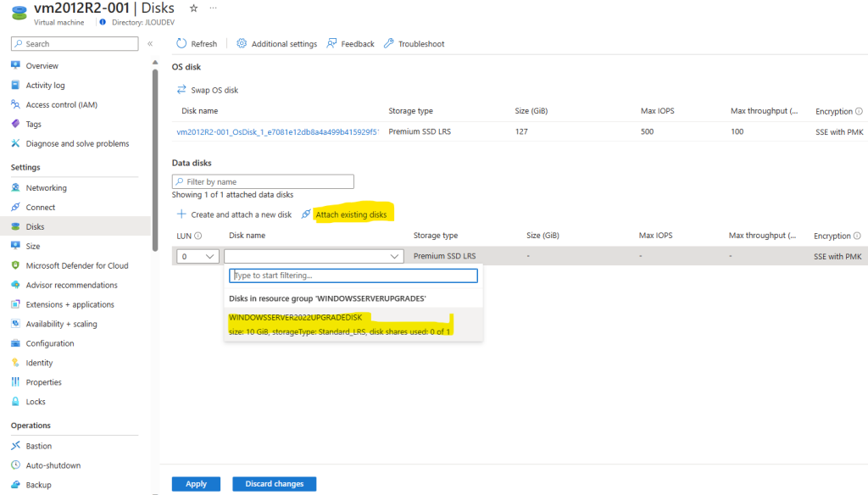Click the Disks in resource group heading
868x495 pixels.
[327, 298]
